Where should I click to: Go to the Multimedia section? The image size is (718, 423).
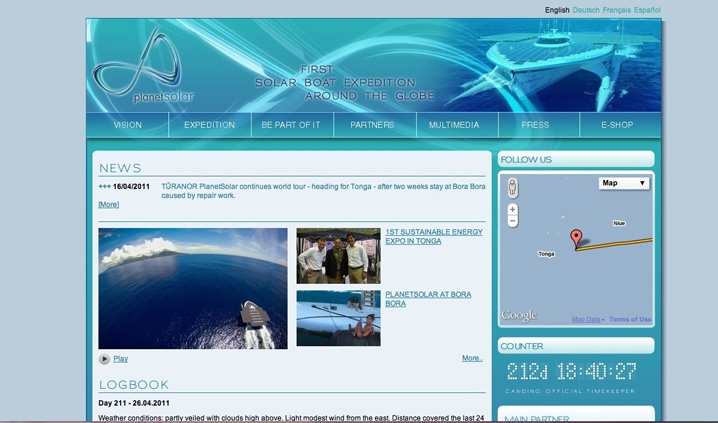tap(454, 125)
